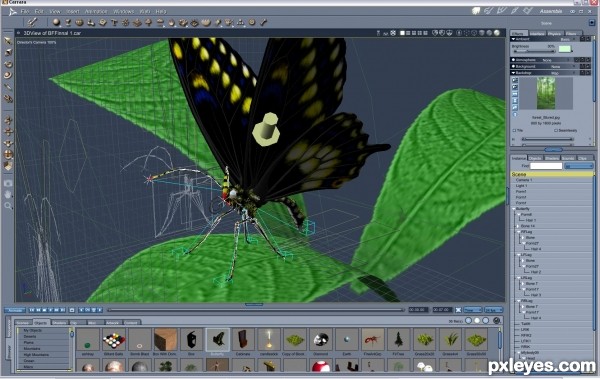Click the Find input field
This screenshot has height=379, width=600.
coord(546,166)
